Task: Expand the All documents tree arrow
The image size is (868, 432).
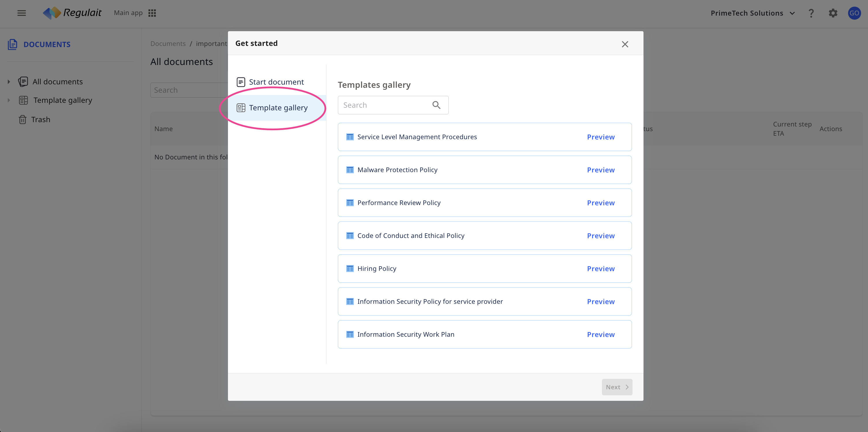Action: click(9, 82)
